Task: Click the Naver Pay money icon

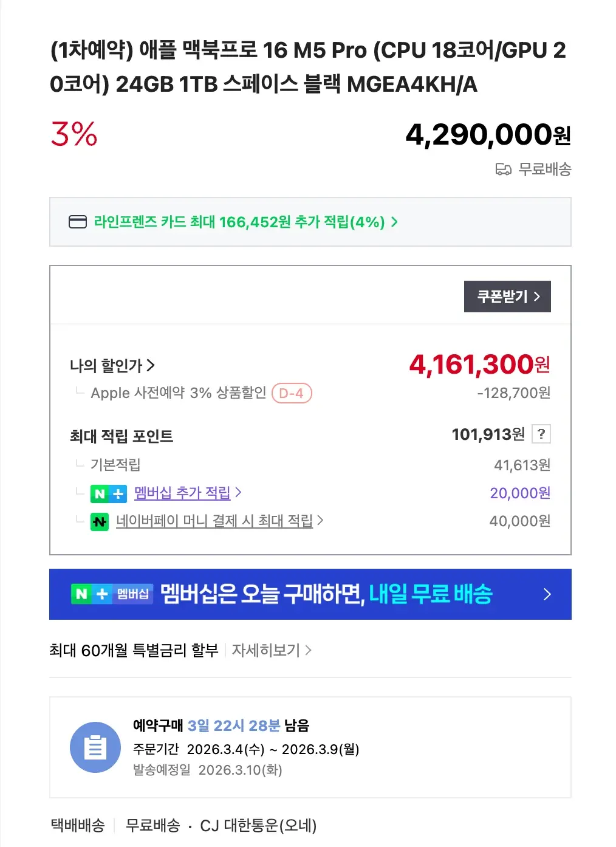Action: [x=100, y=521]
